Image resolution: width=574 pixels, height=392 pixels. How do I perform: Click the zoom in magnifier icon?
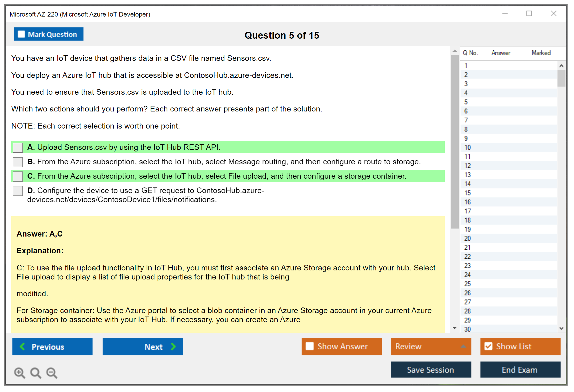click(19, 373)
